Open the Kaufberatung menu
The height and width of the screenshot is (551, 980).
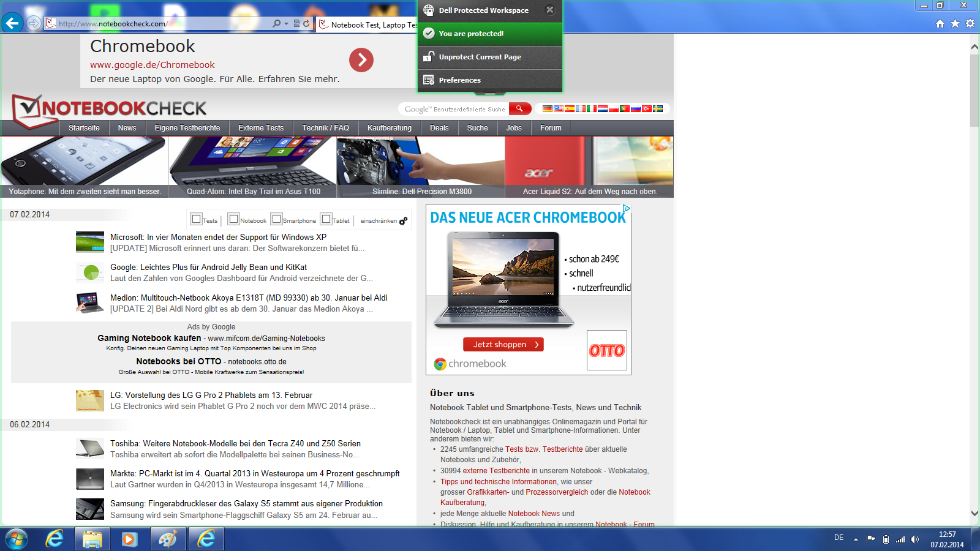(x=390, y=128)
